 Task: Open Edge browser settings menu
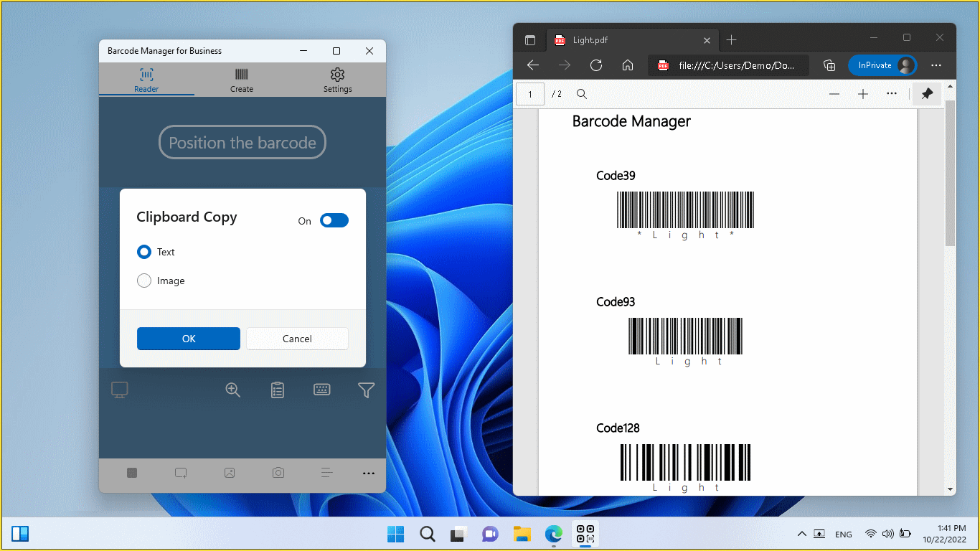click(x=936, y=65)
